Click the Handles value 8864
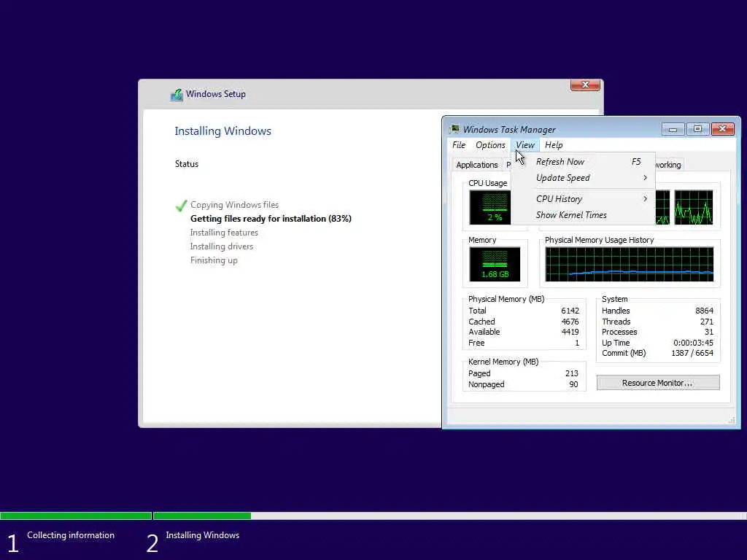 click(704, 311)
